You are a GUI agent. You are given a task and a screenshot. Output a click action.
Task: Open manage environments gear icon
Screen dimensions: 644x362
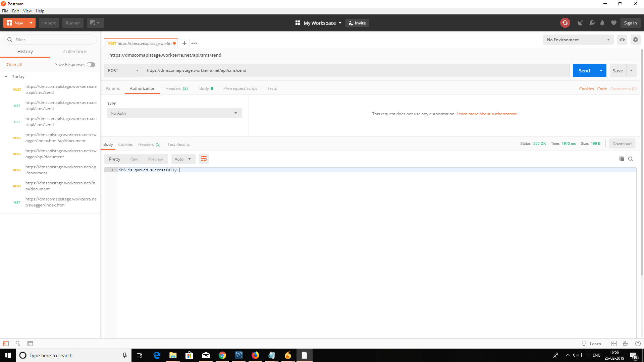click(636, 40)
